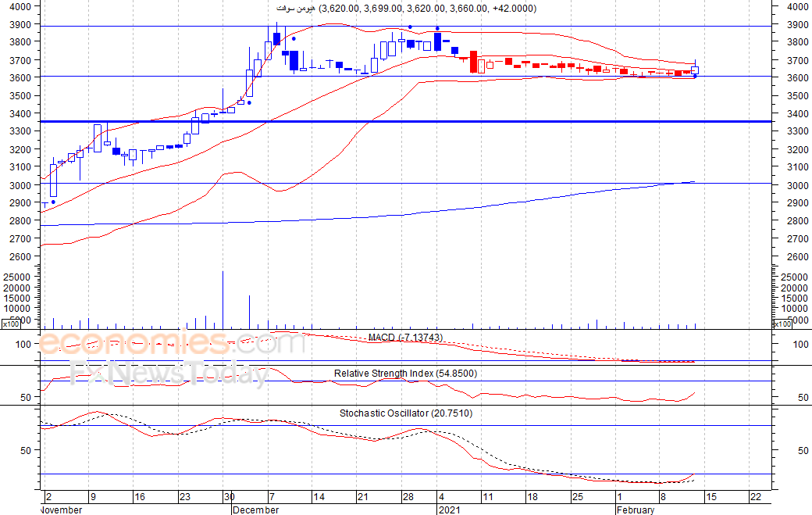Click the 3000 price label on right axis
Viewport: 812px width, 515px height.
coord(797,185)
